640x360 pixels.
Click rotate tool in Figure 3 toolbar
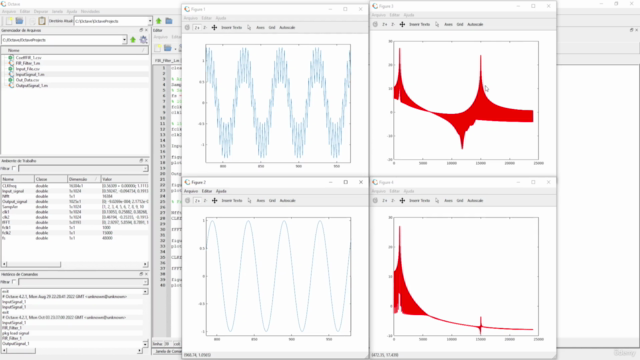tap(375, 24)
